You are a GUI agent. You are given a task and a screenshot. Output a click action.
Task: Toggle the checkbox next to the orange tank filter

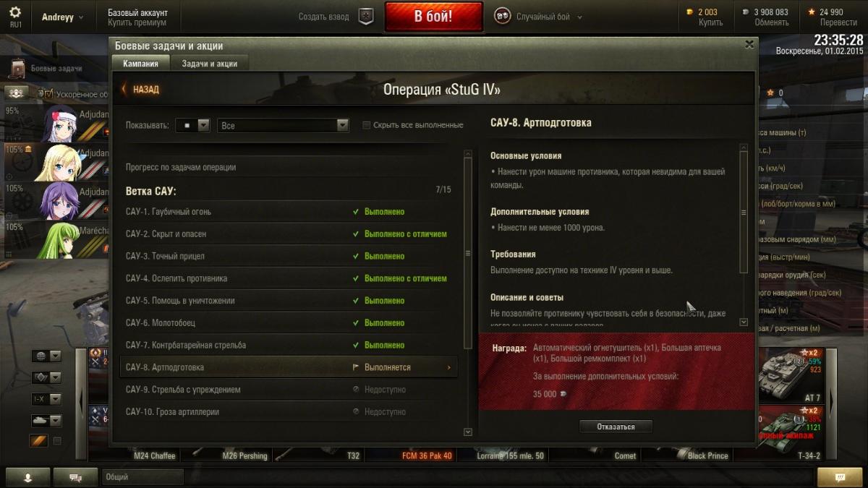click(x=58, y=440)
